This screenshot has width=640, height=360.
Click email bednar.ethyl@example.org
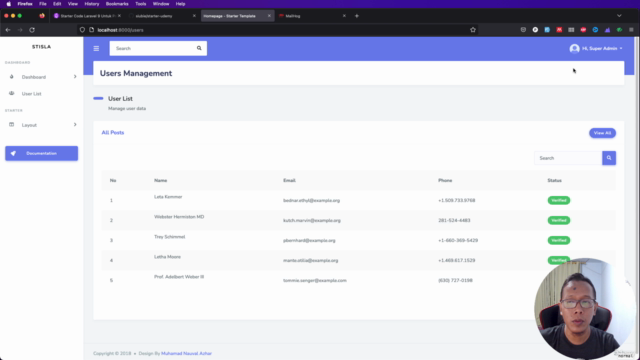(311, 200)
